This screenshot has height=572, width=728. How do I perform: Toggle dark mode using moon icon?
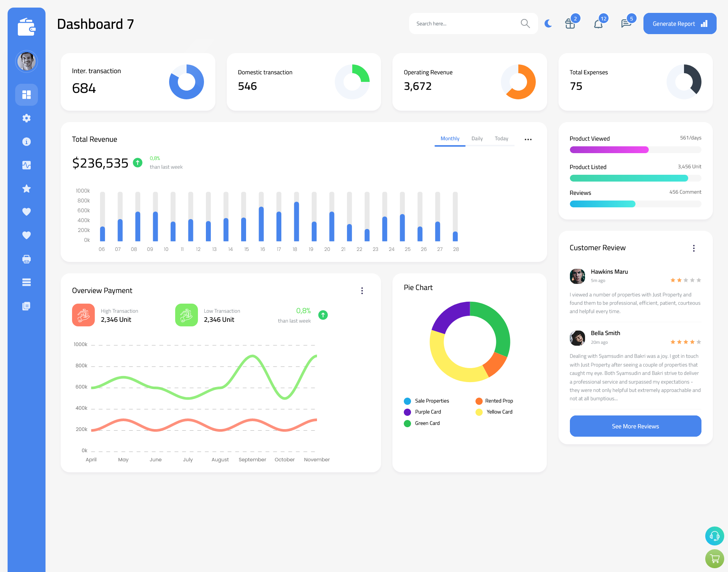pos(548,23)
